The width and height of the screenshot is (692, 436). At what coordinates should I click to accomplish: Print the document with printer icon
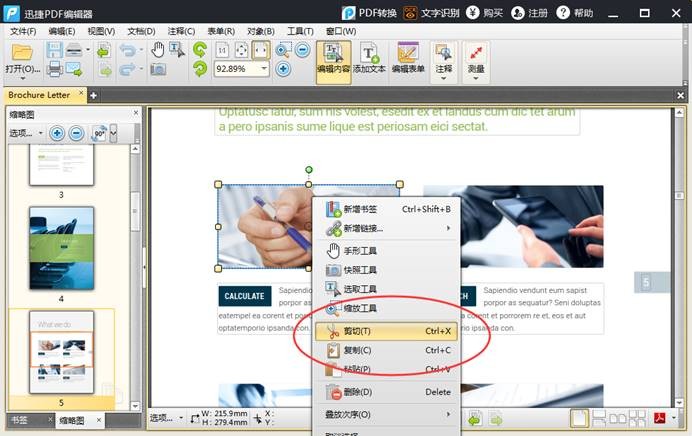[54, 69]
